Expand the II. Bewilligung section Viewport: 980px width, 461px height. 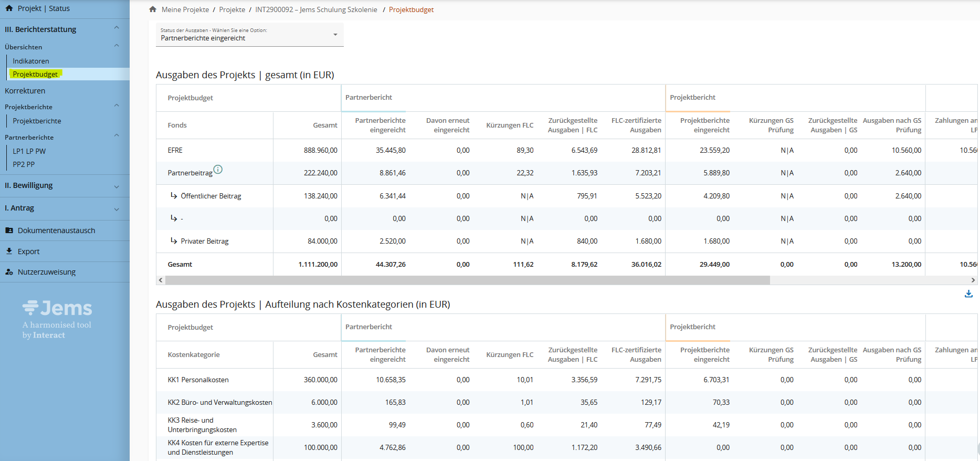pyautogui.click(x=117, y=186)
